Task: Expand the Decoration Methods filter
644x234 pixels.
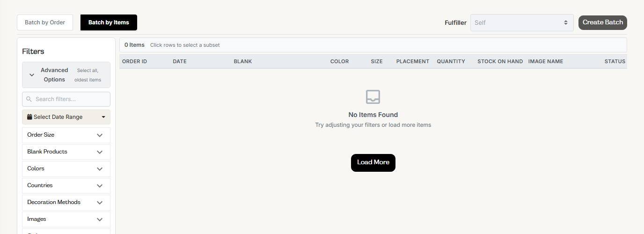Action: [66, 202]
